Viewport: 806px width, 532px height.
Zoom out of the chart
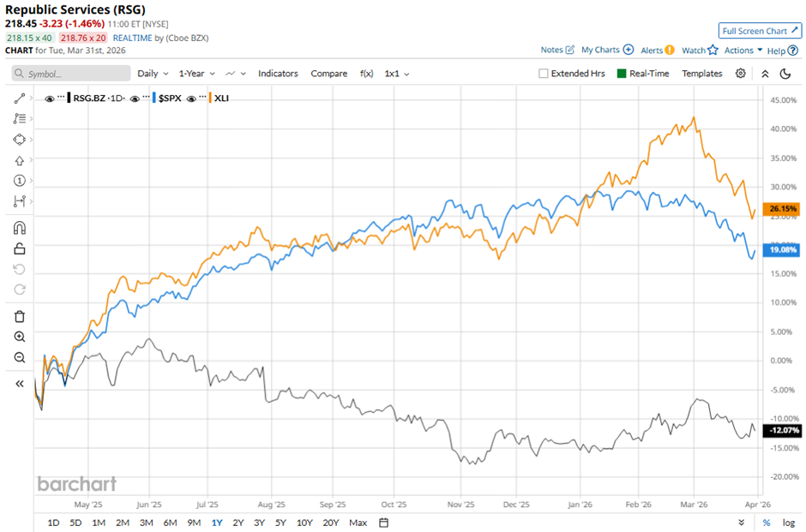20,357
